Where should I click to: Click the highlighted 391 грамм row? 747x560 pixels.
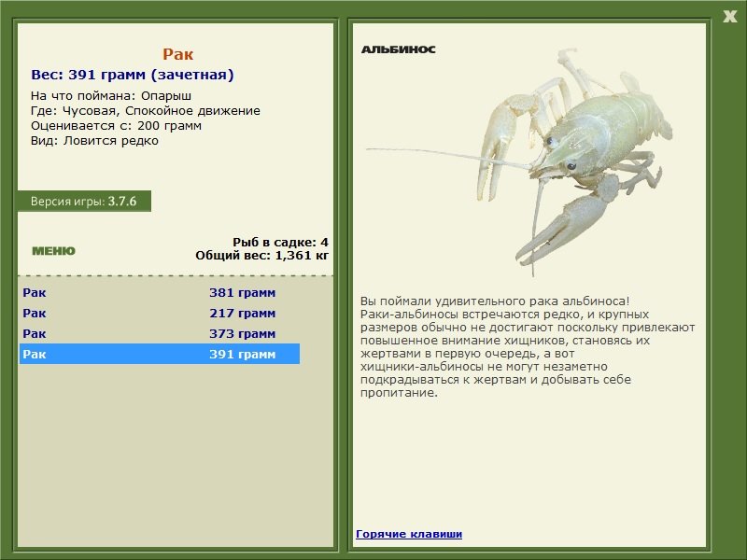tap(159, 354)
